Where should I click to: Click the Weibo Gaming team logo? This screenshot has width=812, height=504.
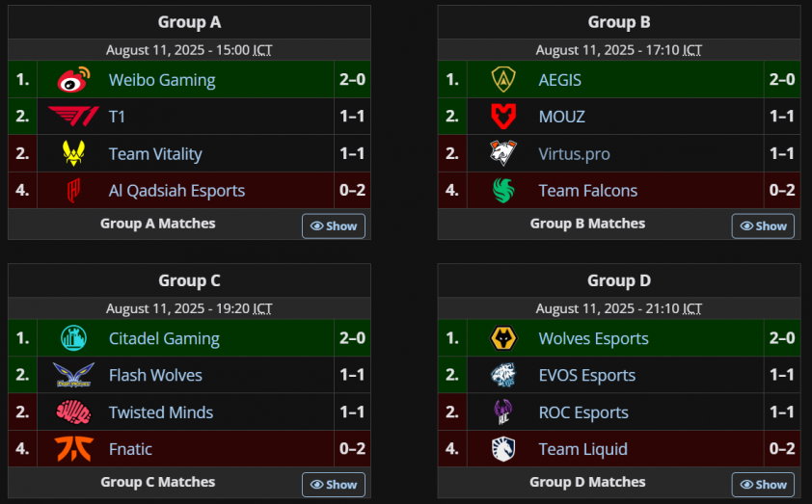point(73,80)
